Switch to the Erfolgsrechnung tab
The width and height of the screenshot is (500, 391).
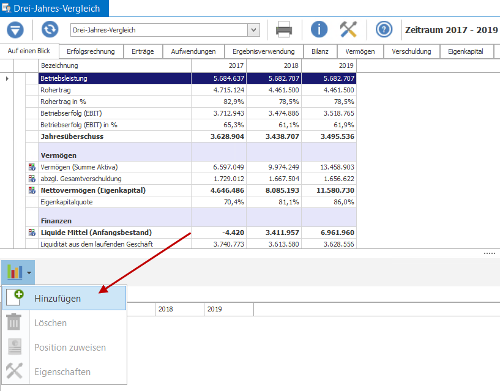coord(91,52)
